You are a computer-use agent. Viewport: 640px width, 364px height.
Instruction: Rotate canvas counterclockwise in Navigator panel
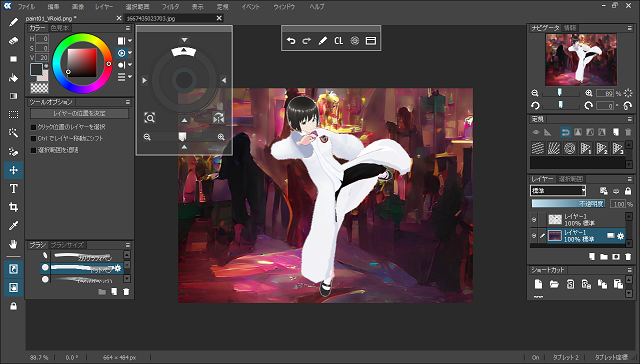(535, 106)
